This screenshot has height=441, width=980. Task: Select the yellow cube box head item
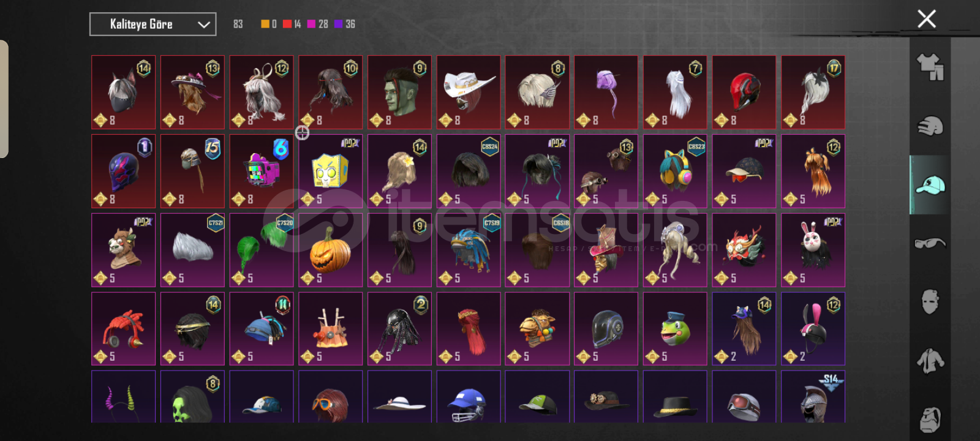click(x=330, y=171)
